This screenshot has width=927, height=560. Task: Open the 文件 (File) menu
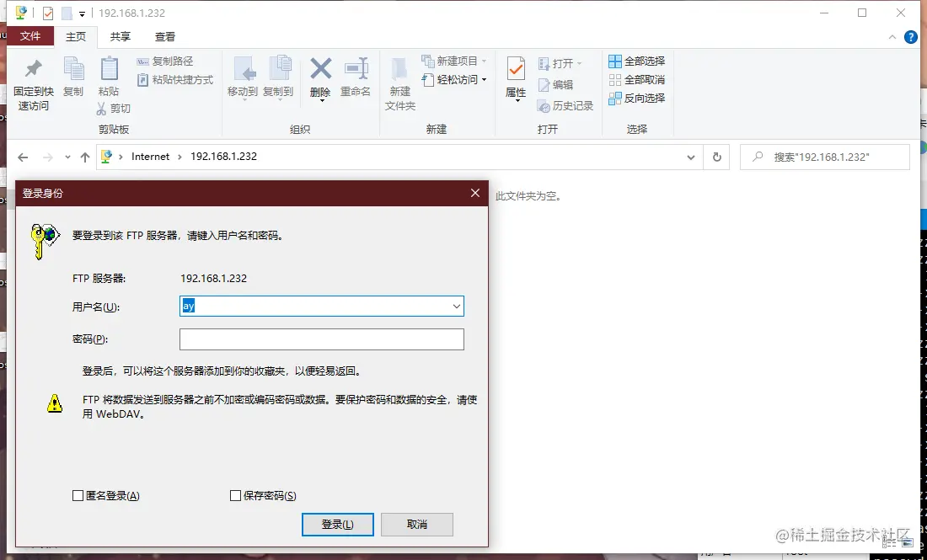pos(31,37)
